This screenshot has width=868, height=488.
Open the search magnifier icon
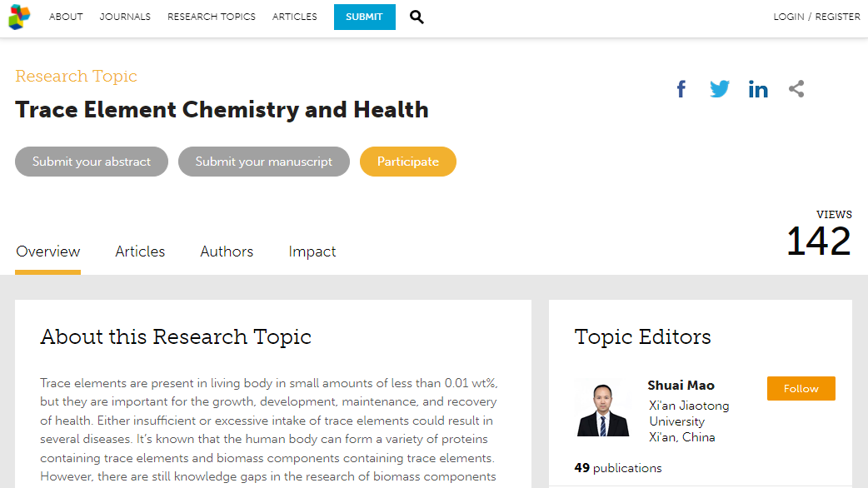click(x=417, y=17)
